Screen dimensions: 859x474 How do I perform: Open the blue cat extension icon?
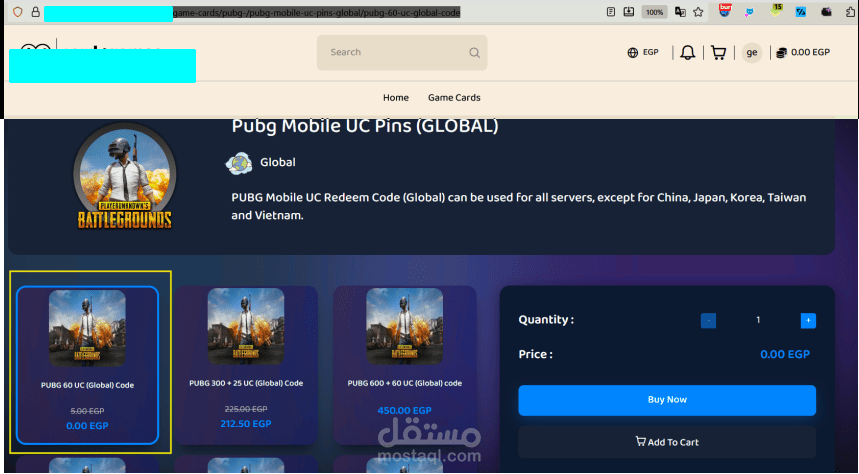pyautogui.click(x=749, y=12)
